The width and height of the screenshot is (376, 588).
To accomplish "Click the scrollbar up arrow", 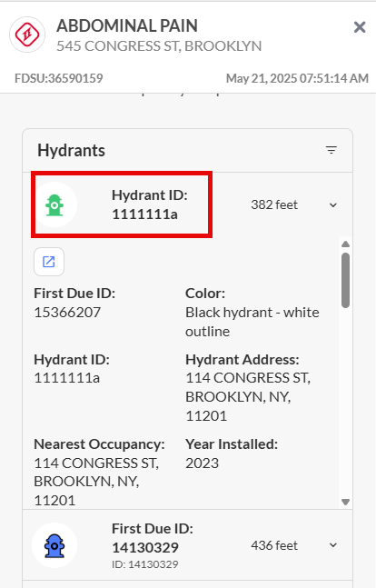I will pos(346,244).
